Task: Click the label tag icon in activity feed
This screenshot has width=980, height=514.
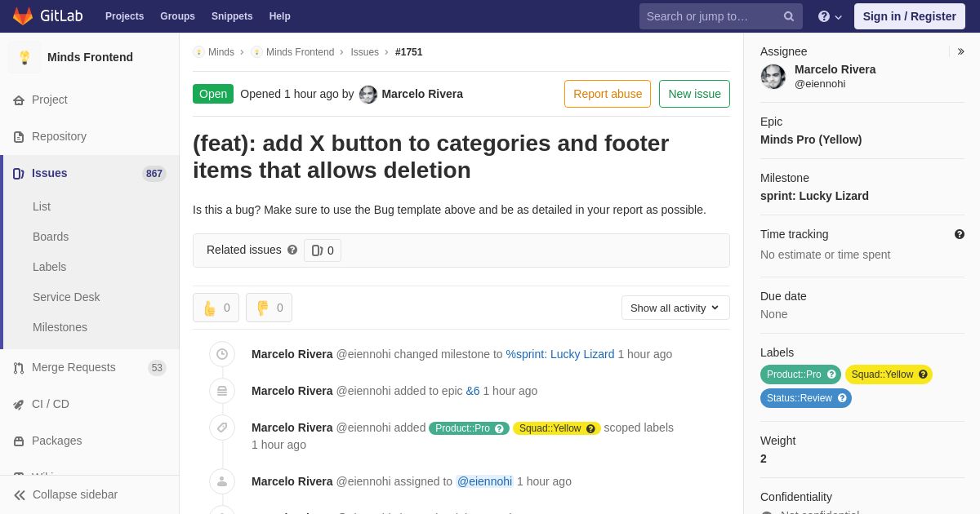Action: click(x=222, y=428)
